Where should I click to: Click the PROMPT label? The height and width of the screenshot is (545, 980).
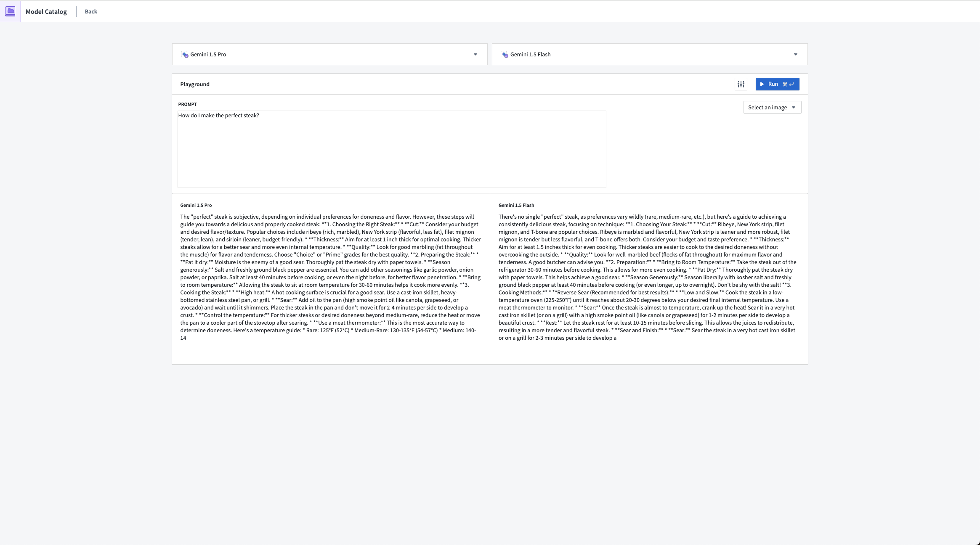click(187, 104)
